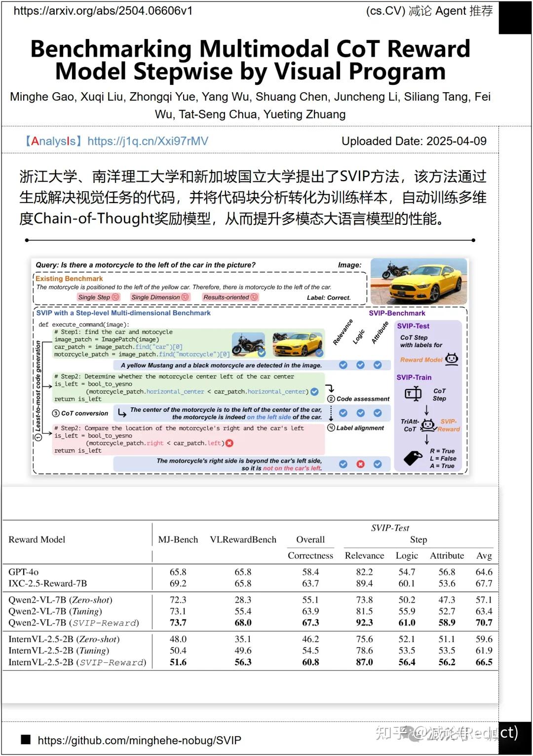
Task: Click the bold '92.3' relevance value
Action: click(364, 622)
